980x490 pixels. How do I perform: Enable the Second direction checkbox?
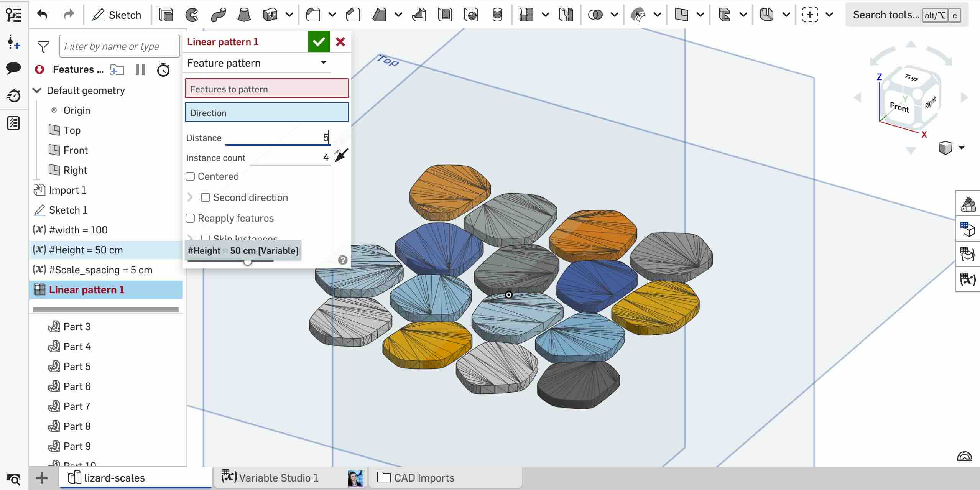(x=206, y=197)
